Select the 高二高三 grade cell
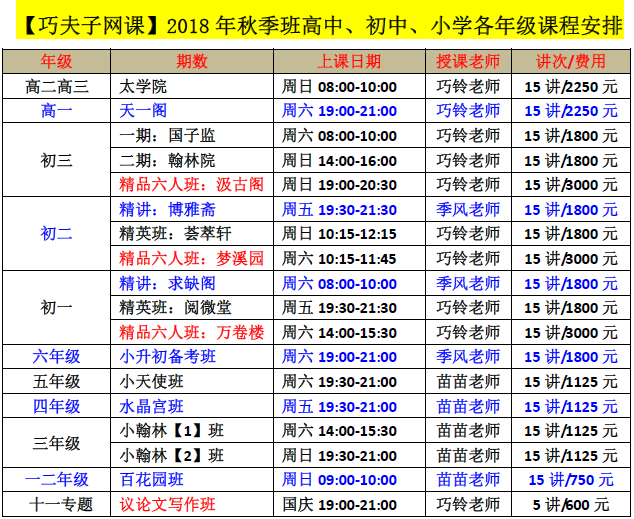634x519 pixels. coord(56,87)
